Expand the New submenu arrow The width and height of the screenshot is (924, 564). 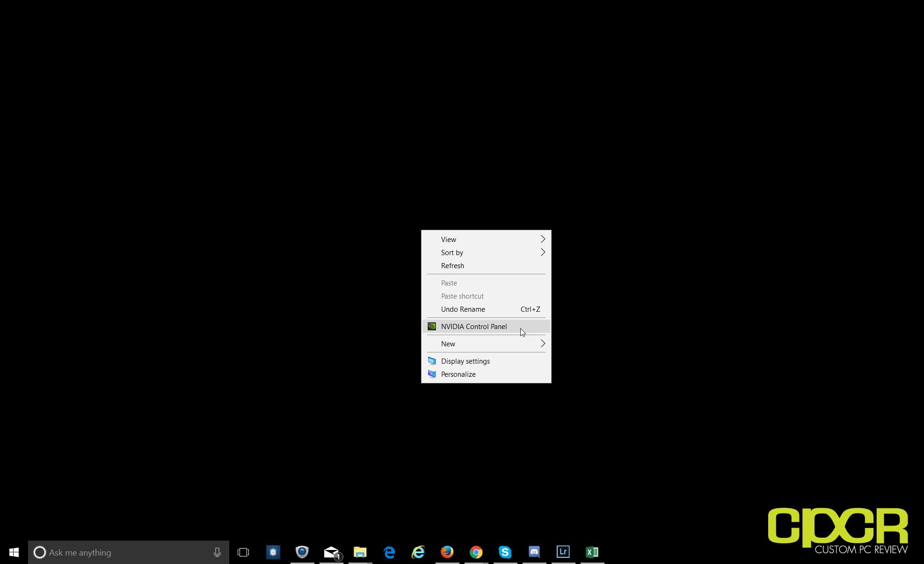click(x=543, y=344)
